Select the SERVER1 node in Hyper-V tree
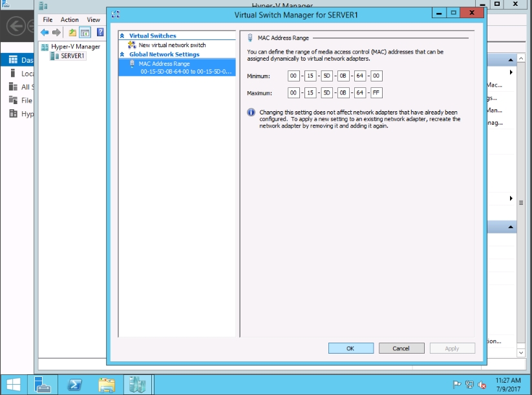Image resolution: width=532 pixels, height=395 pixels. 72,56
